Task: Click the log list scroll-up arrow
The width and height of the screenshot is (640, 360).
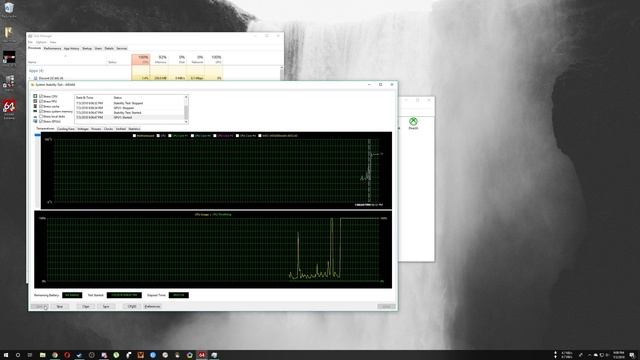Action: point(186,97)
